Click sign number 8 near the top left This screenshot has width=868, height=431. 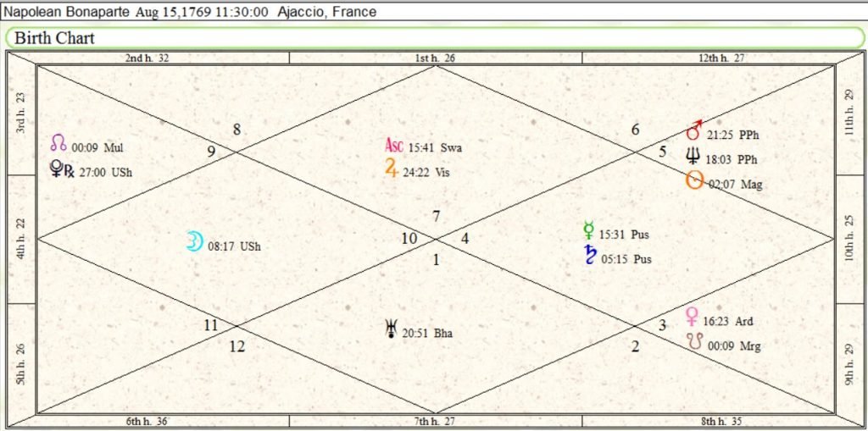(x=237, y=130)
